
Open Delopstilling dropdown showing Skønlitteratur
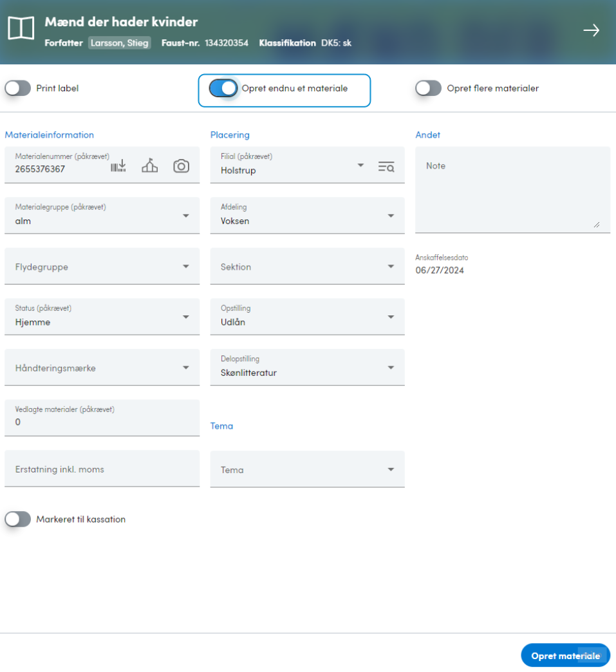click(308, 368)
